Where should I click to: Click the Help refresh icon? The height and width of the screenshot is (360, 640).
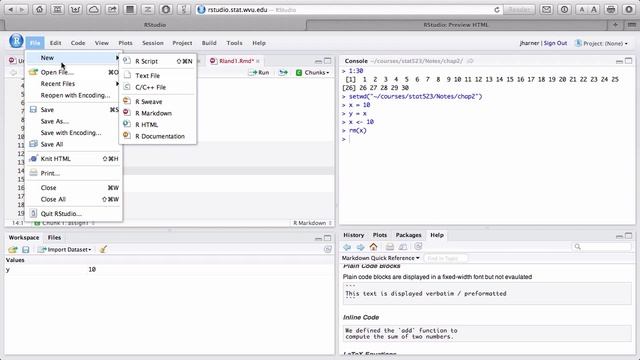(418, 246)
